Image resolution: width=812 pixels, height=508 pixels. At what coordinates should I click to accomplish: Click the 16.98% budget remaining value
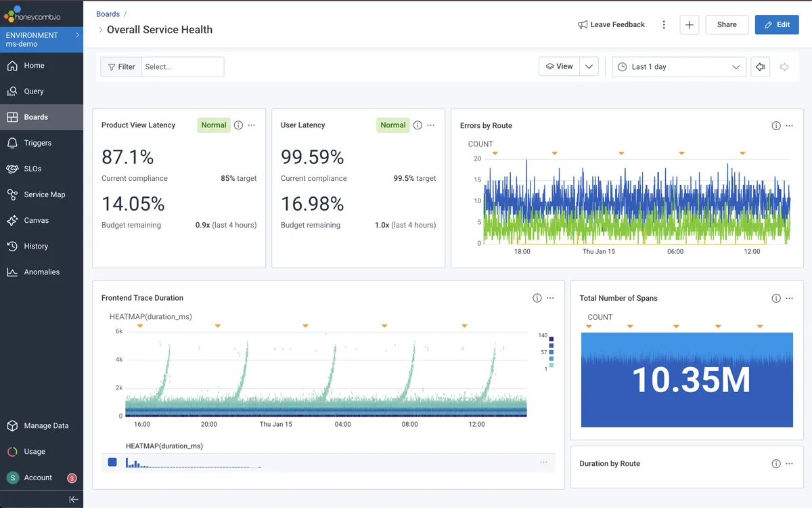(313, 204)
